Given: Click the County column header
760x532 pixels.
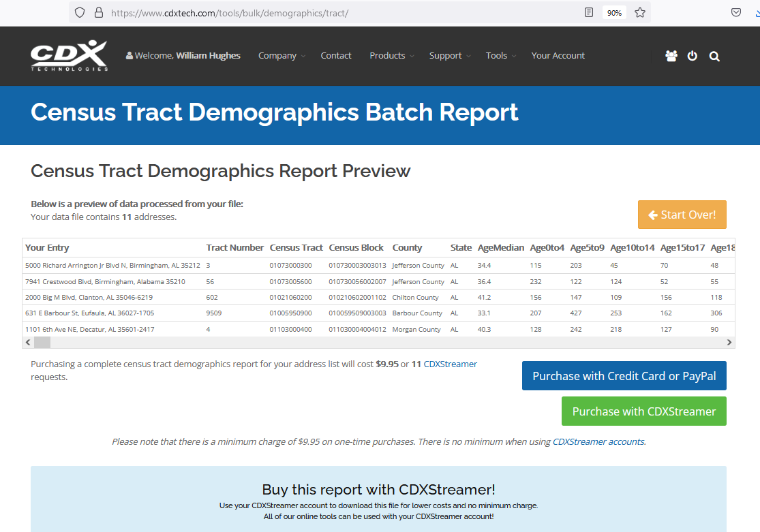Looking at the screenshot, I should click(x=407, y=247).
